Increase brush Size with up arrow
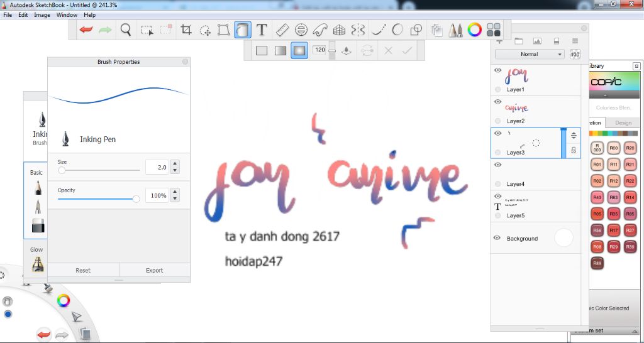This screenshot has height=343, width=644. click(x=175, y=164)
